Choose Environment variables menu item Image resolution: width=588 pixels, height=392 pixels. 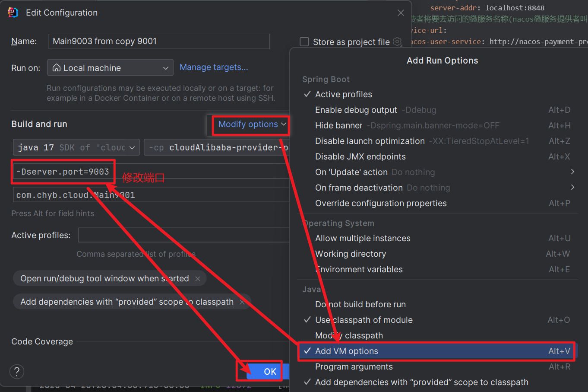[x=358, y=269]
